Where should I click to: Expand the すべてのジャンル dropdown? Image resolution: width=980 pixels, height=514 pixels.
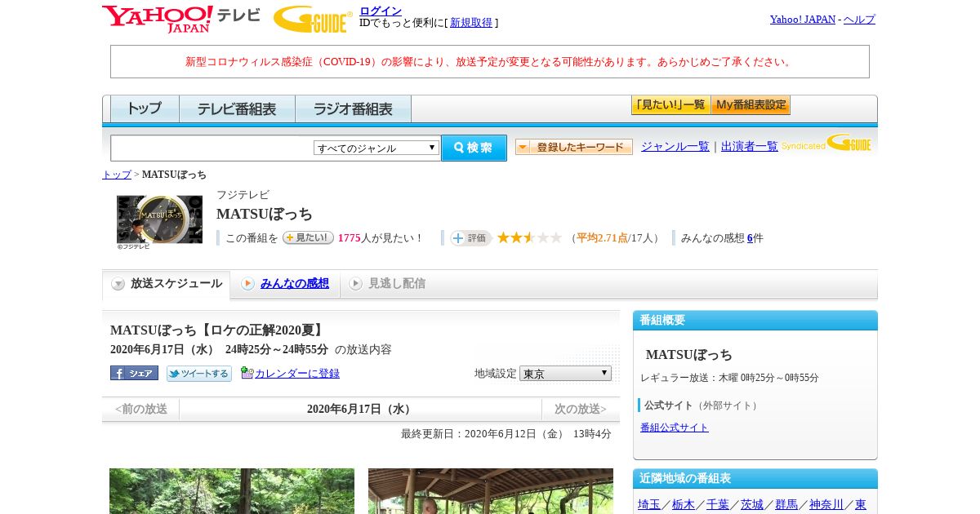coord(376,148)
